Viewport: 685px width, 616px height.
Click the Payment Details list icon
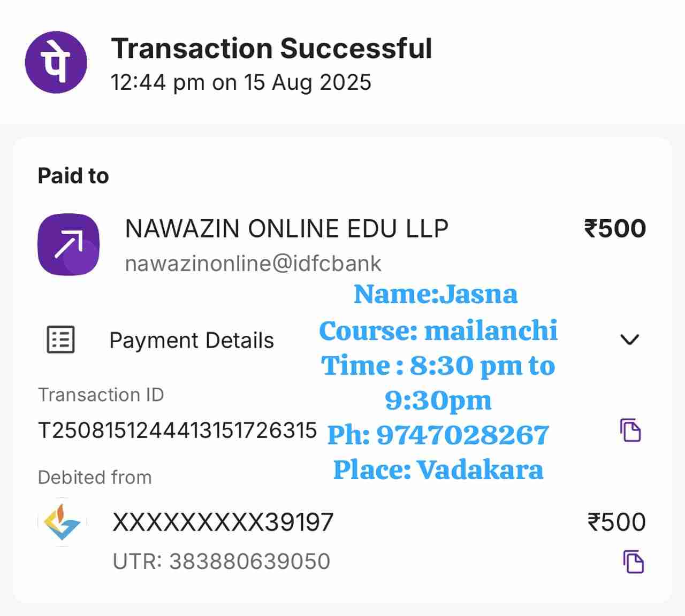[60, 340]
